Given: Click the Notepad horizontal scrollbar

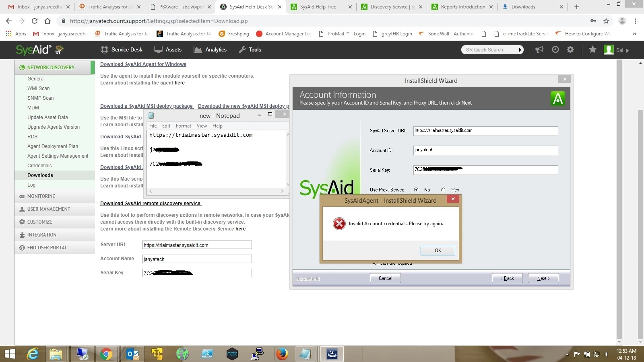Looking at the screenshot, I should coord(216,191).
